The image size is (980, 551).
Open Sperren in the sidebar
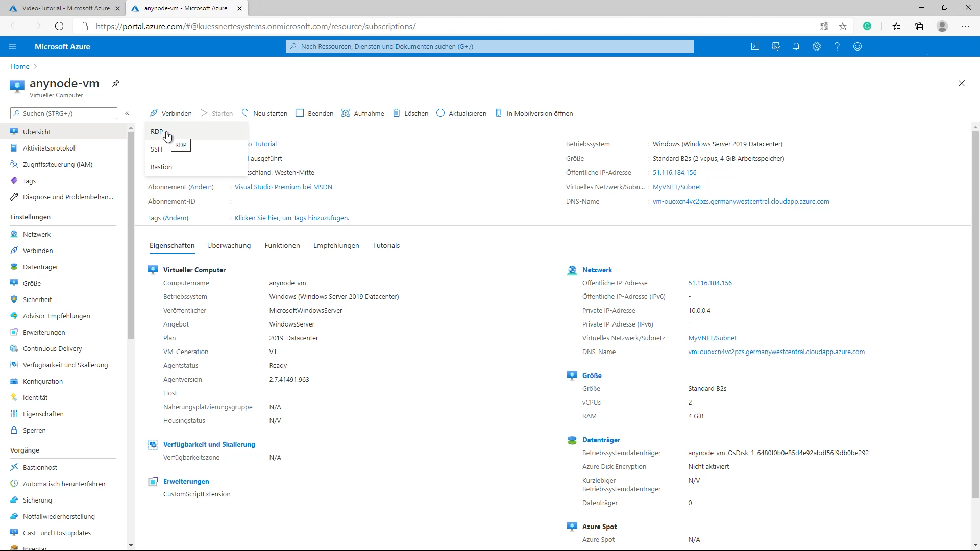click(x=63, y=430)
